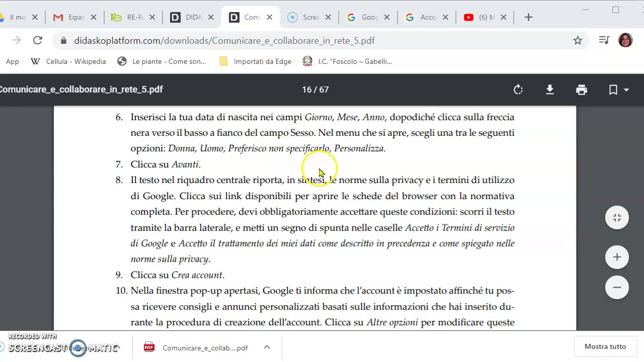Viewport: 644px width, 362px height.
Task: Expand the download item options arrow
Action: click(x=267, y=347)
